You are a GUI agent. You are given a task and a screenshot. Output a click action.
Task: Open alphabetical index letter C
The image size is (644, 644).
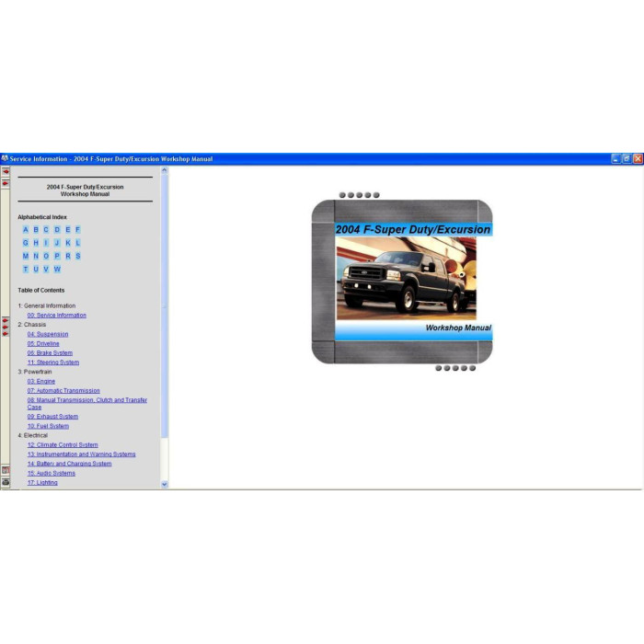pyautogui.click(x=46, y=230)
